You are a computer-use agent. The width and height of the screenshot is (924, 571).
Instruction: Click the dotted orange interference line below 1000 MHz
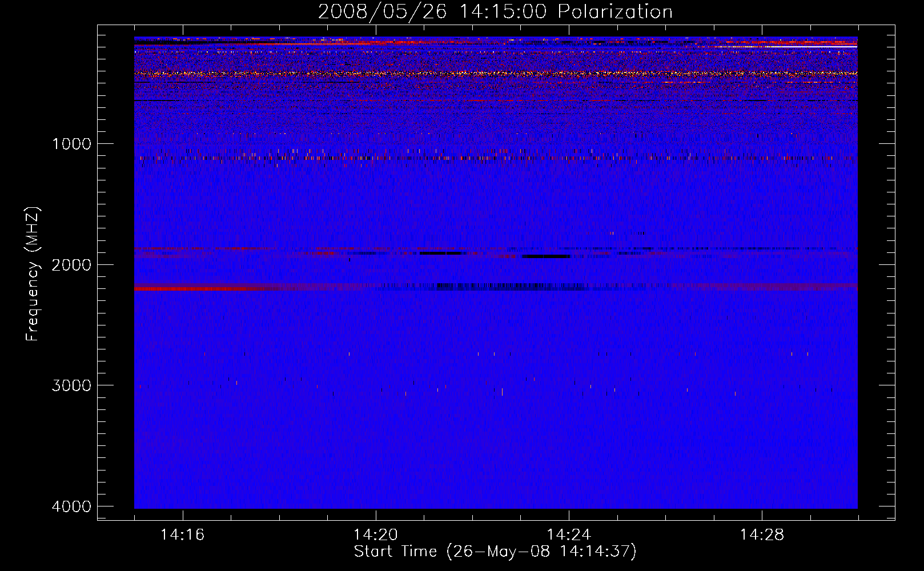(x=496, y=157)
